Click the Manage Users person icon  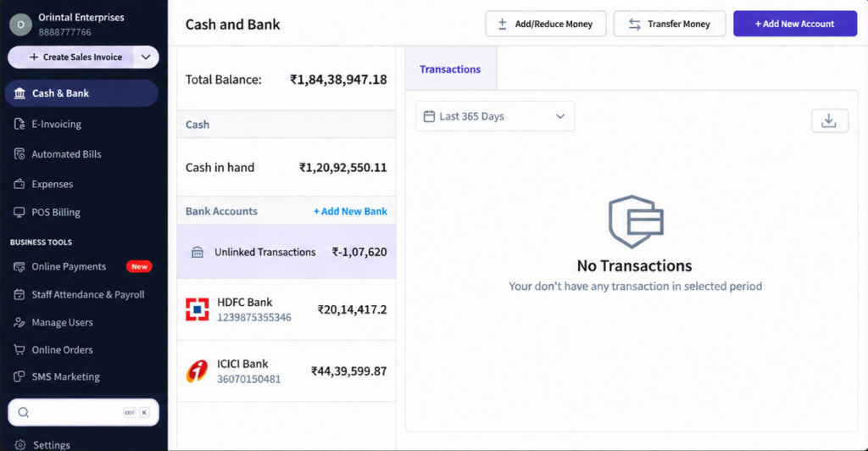coord(19,322)
